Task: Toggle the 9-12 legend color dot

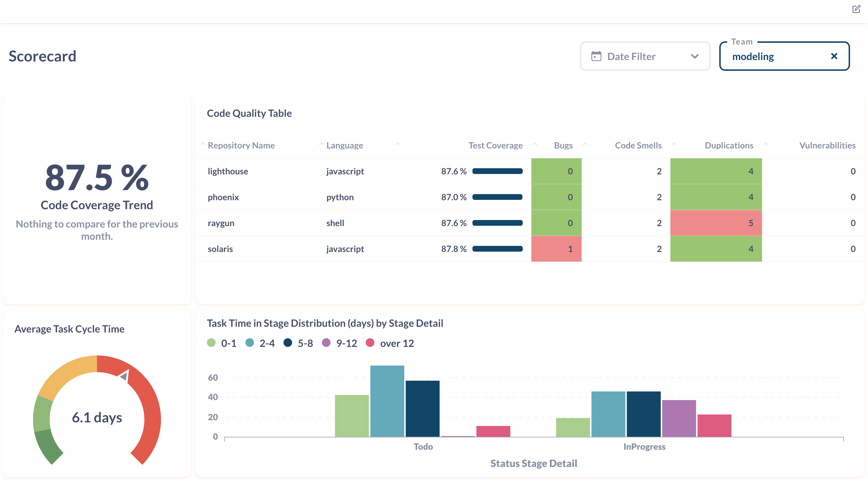Action: pyautogui.click(x=326, y=343)
